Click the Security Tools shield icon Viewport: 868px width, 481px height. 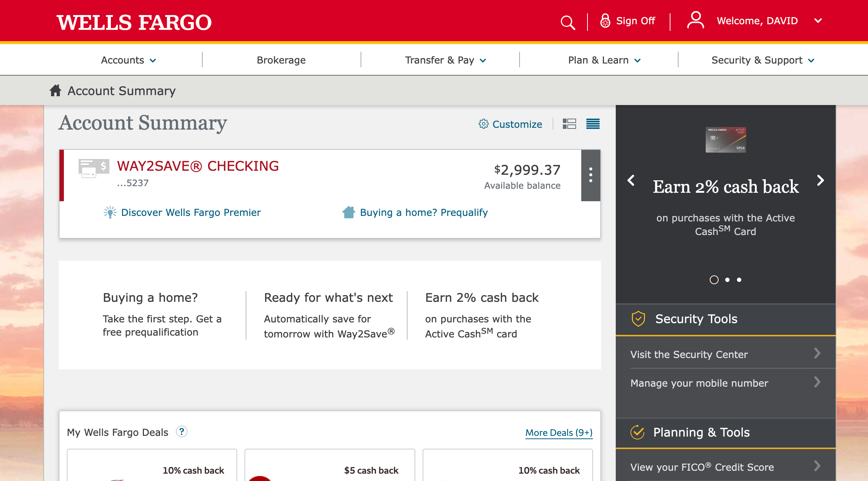tap(639, 319)
